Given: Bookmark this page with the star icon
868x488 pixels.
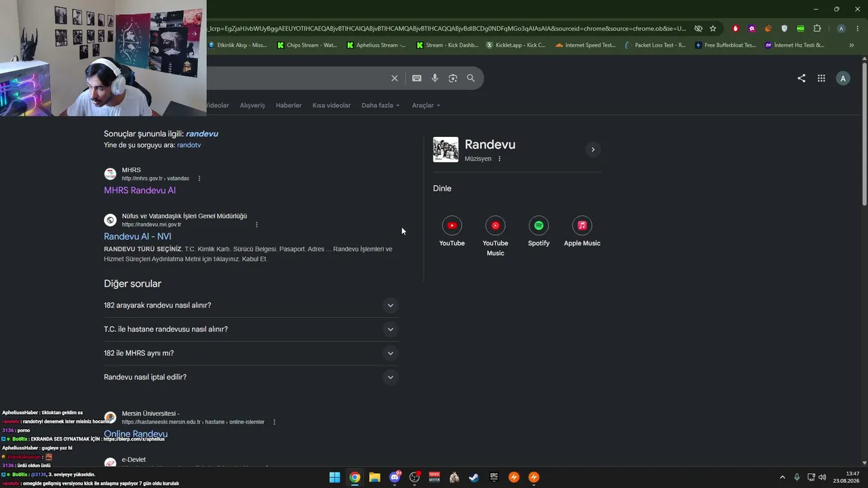Looking at the screenshot, I should [x=713, y=28].
